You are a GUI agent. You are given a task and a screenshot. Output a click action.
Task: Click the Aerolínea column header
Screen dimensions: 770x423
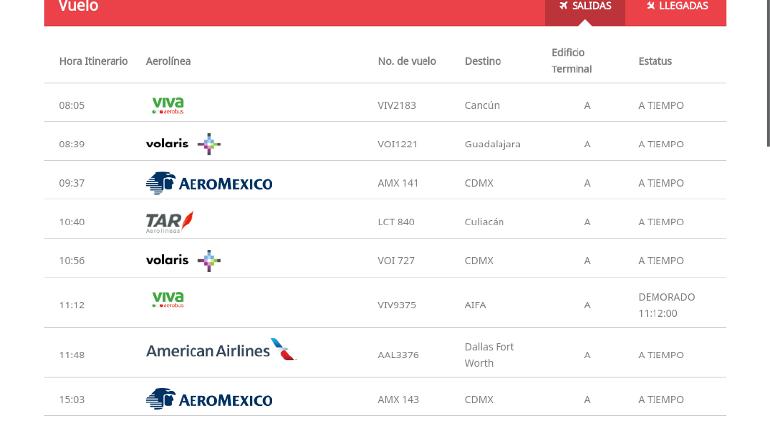(168, 61)
